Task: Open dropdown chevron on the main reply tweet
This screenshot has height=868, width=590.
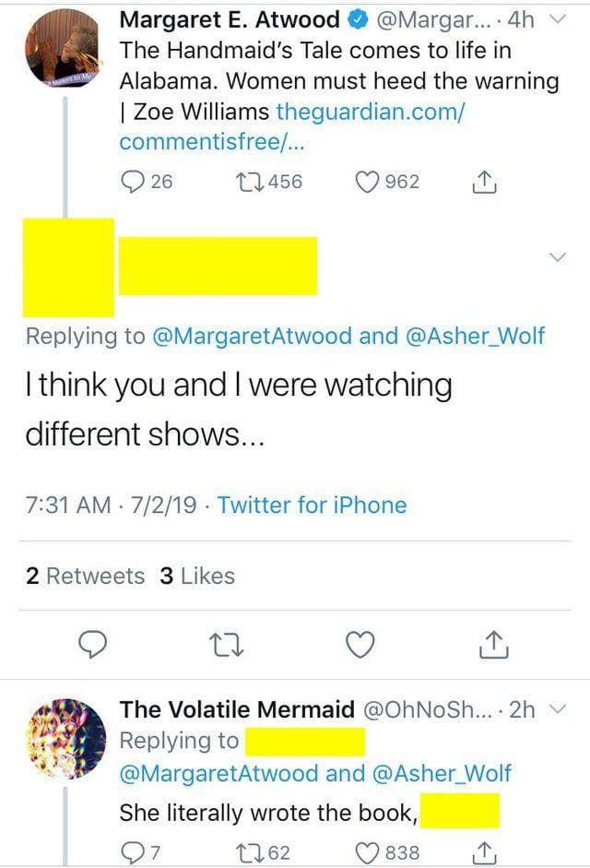Action: point(557,256)
